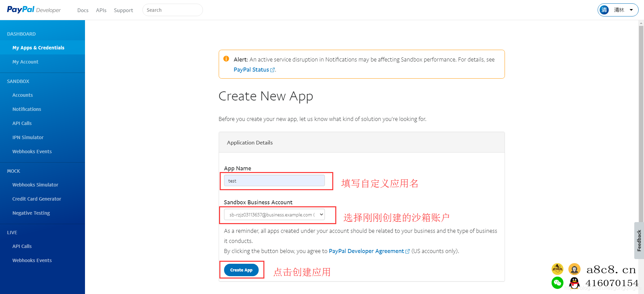
Task: Open the Feedback side tab
Action: coord(639,241)
